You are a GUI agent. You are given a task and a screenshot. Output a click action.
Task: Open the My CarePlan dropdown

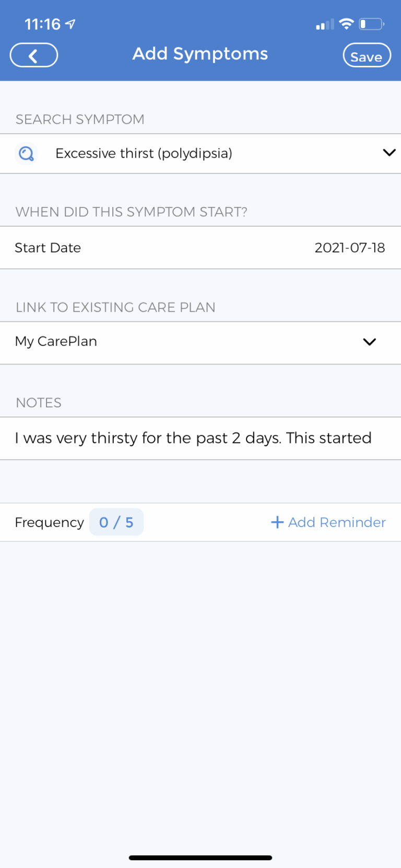pos(370,342)
